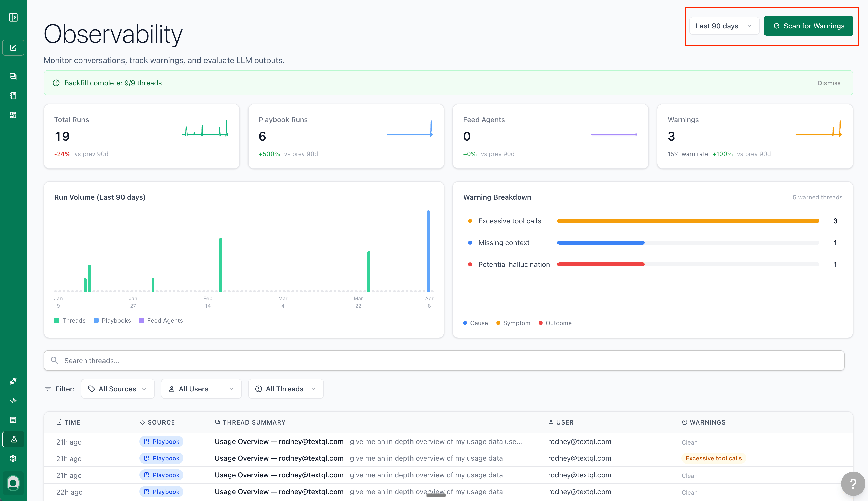Click the Playbook badge in the 22h ago row
868x501 pixels.
tap(161, 492)
